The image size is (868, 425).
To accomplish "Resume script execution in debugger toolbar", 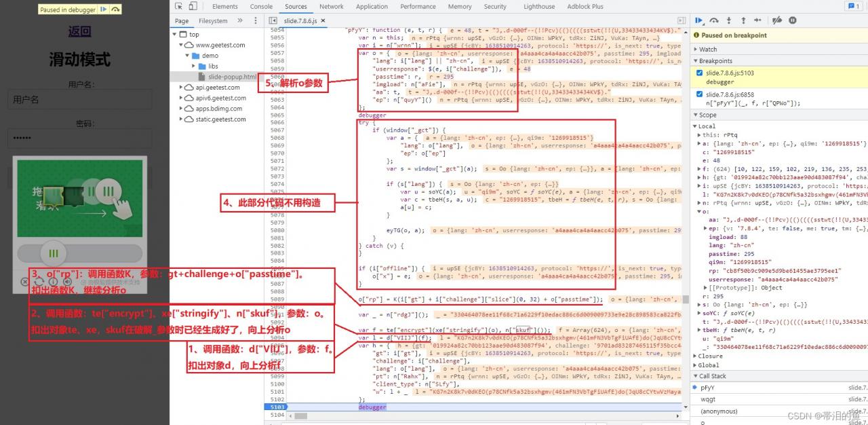I will [699, 21].
